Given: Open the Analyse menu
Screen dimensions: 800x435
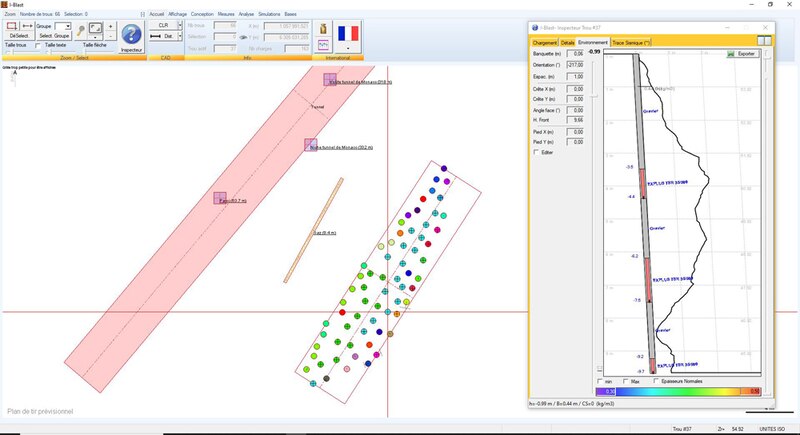Looking at the screenshot, I should (x=246, y=14).
